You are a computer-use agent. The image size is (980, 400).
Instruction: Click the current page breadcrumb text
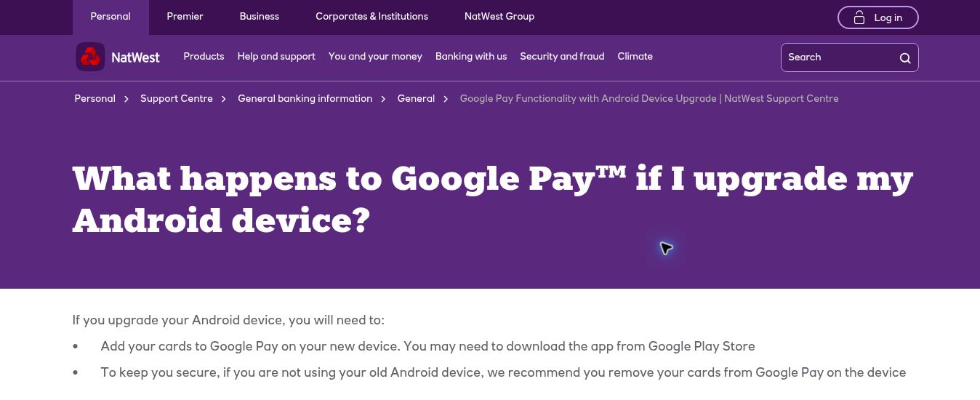click(x=649, y=98)
